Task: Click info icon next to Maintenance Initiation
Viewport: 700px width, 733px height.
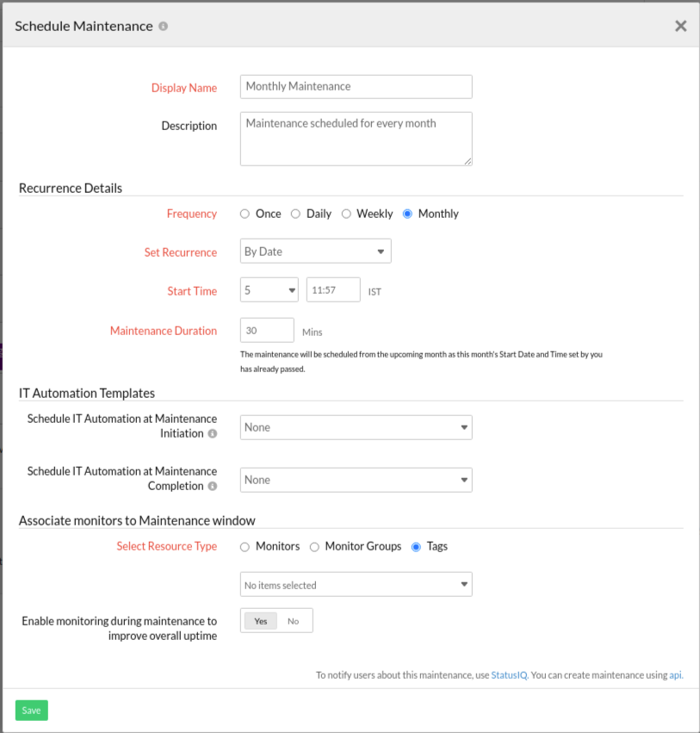Action: pyautogui.click(x=213, y=434)
